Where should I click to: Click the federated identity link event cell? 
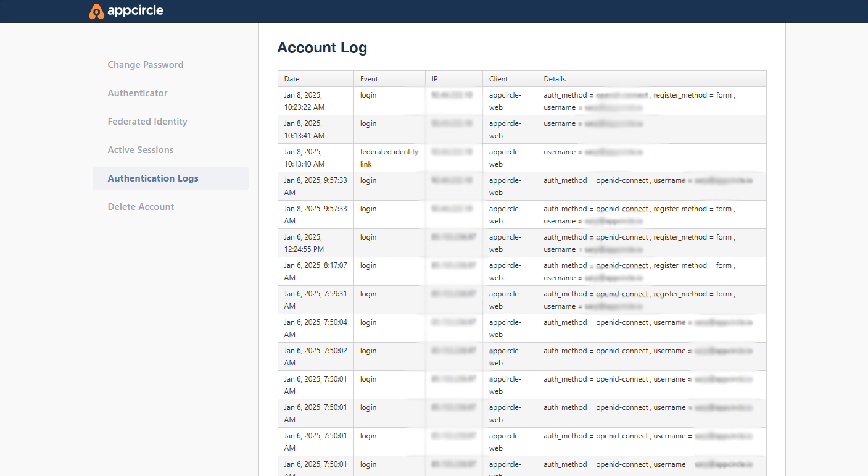[389, 158]
